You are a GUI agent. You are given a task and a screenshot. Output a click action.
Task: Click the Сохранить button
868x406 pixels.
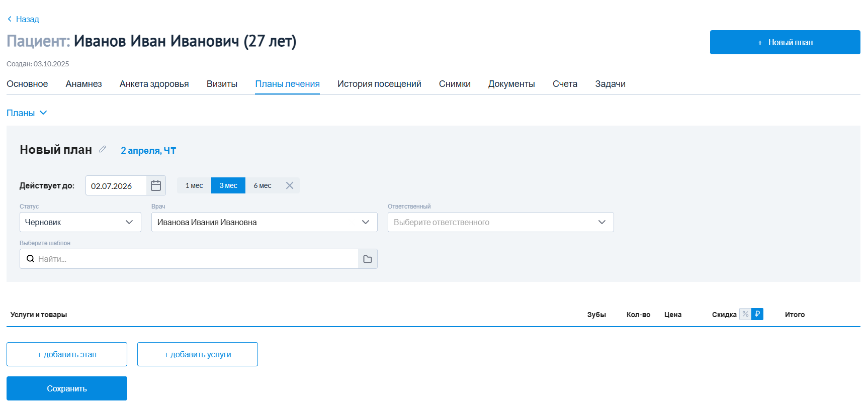click(67, 388)
